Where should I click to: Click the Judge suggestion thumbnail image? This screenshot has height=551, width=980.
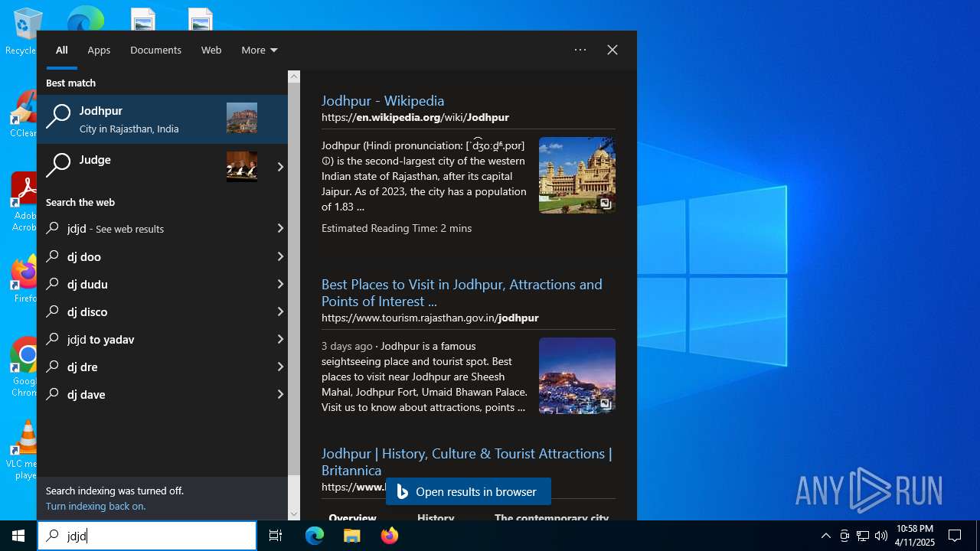coord(242,166)
